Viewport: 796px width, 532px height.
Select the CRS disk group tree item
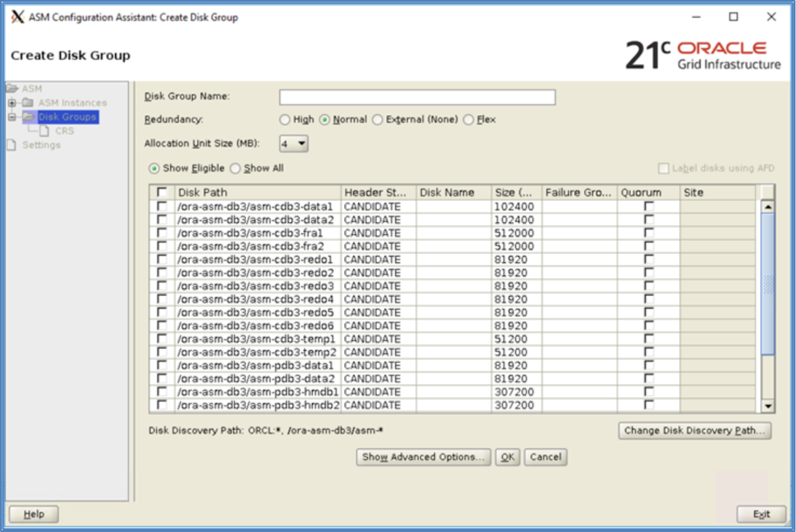tap(64, 131)
